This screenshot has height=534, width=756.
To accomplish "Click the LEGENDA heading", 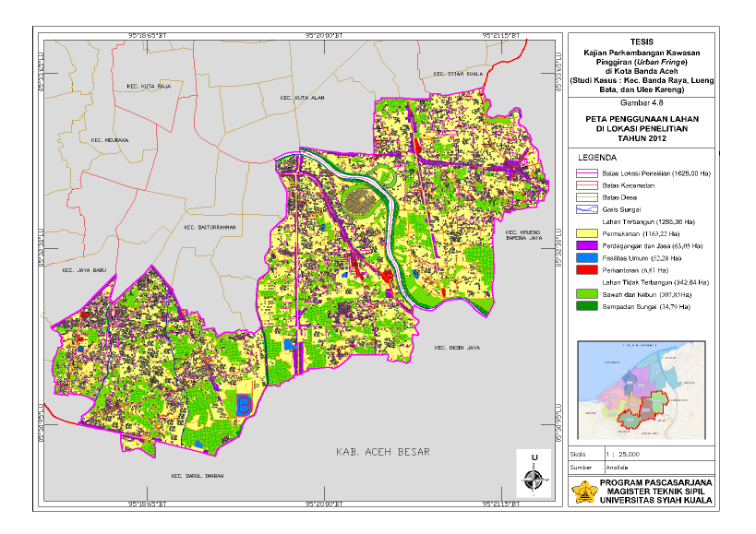I will tap(597, 158).
